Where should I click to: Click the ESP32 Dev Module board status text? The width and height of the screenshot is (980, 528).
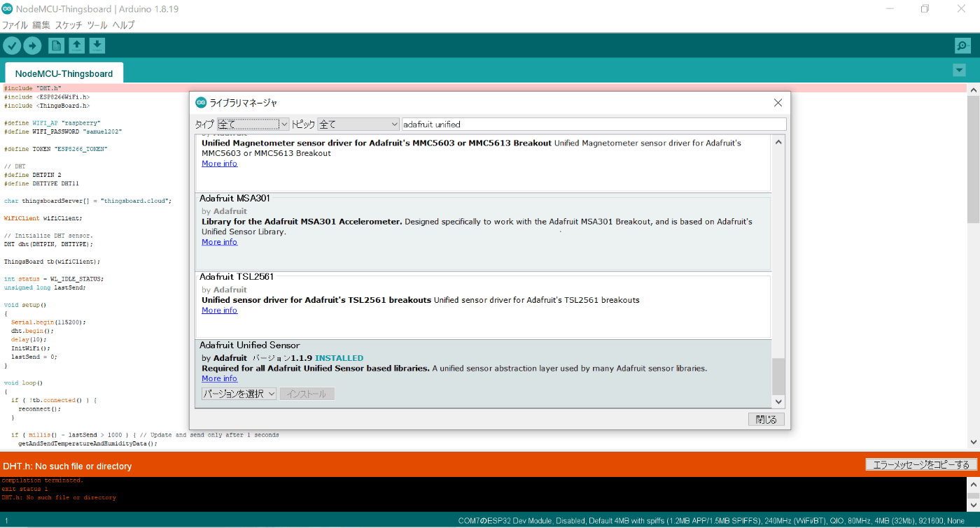pos(712,521)
